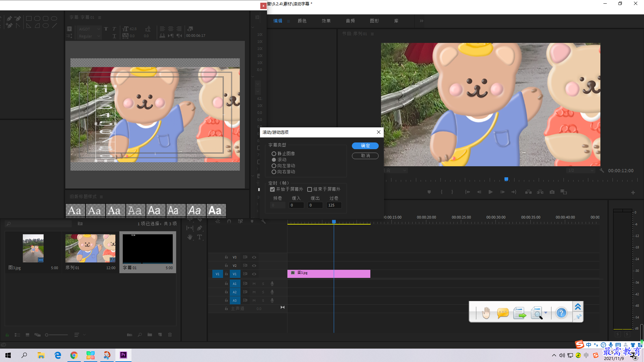The width and height of the screenshot is (644, 362).
Task: Click the 缓入 value field
Action: point(297,205)
